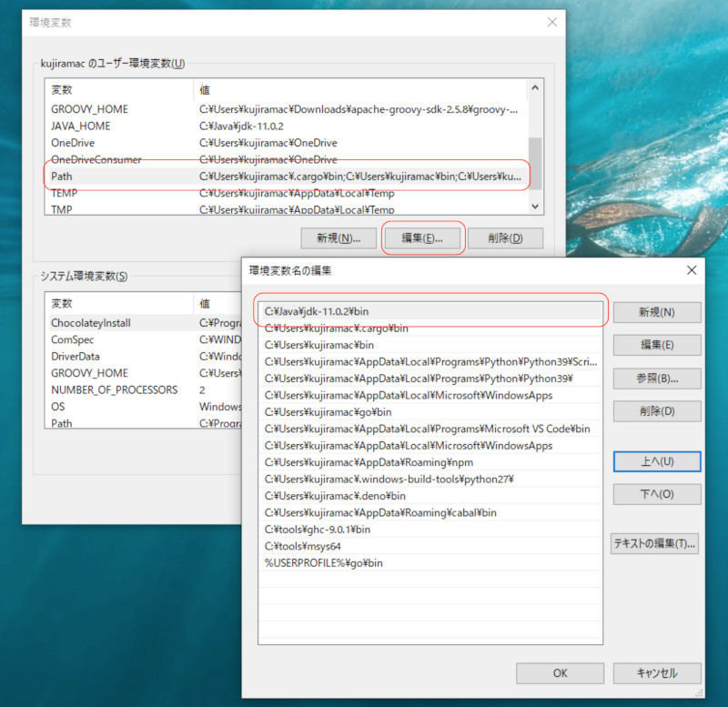
Task: Move entry up with 上へ(U)
Action: pos(656,461)
